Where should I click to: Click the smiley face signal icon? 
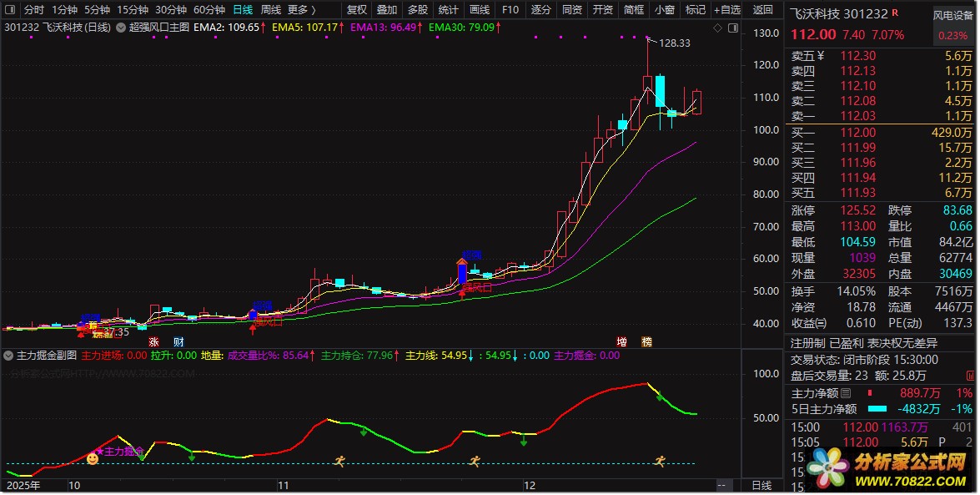point(93,459)
